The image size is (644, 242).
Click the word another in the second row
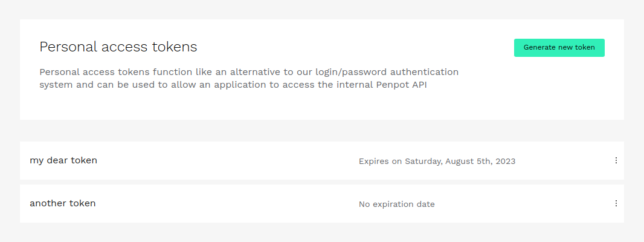click(48, 203)
